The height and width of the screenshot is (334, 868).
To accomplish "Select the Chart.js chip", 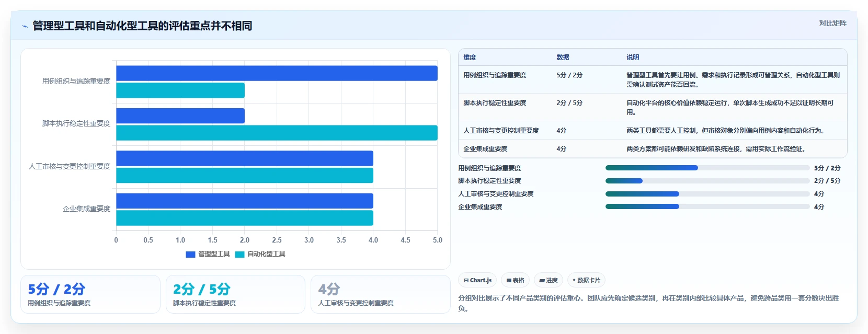I will coord(477,280).
